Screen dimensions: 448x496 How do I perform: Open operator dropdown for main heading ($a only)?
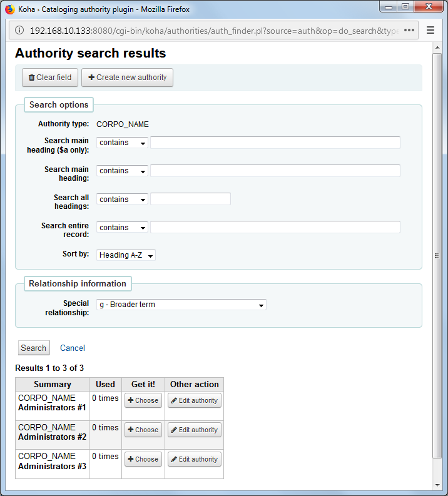pos(122,143)
